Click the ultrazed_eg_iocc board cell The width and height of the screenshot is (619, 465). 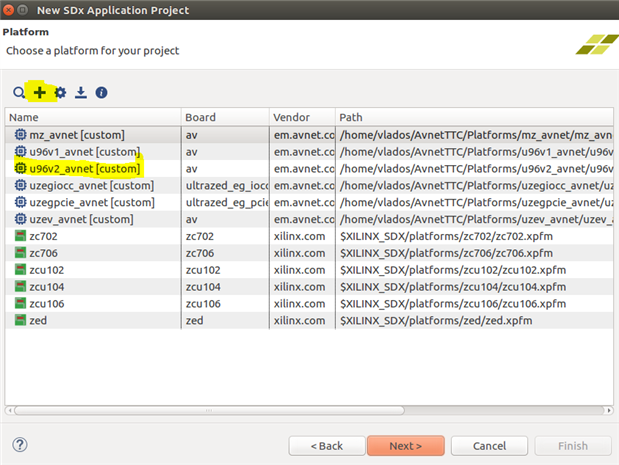click(x=225, y=186)
